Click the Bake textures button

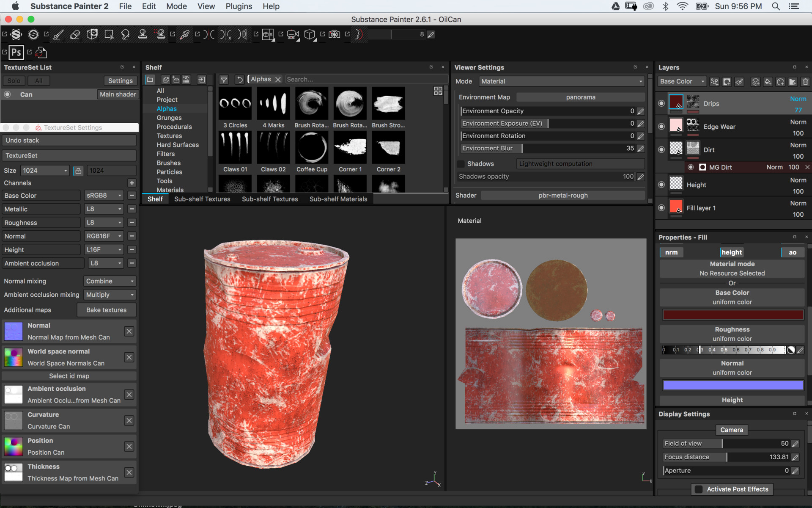click(107, 310)
